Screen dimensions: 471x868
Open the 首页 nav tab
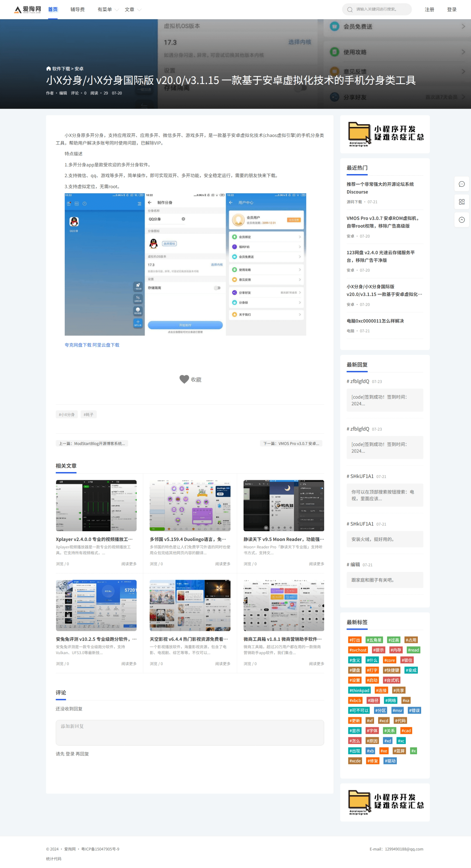53,9
